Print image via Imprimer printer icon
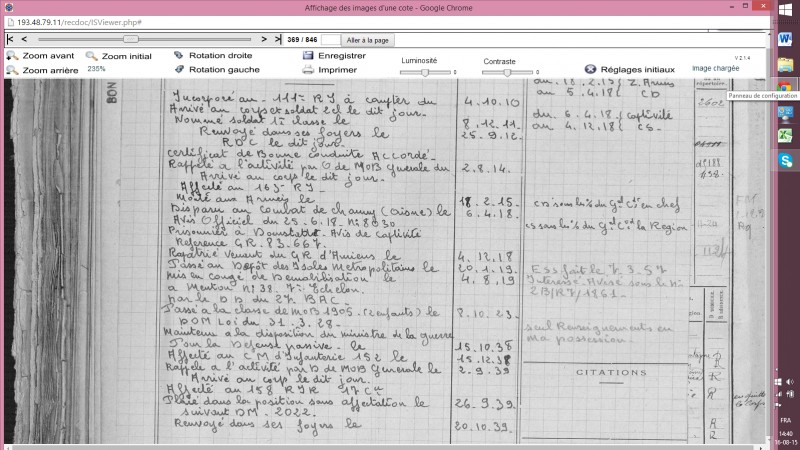This screenshot has height=450, width=800. 308,70
